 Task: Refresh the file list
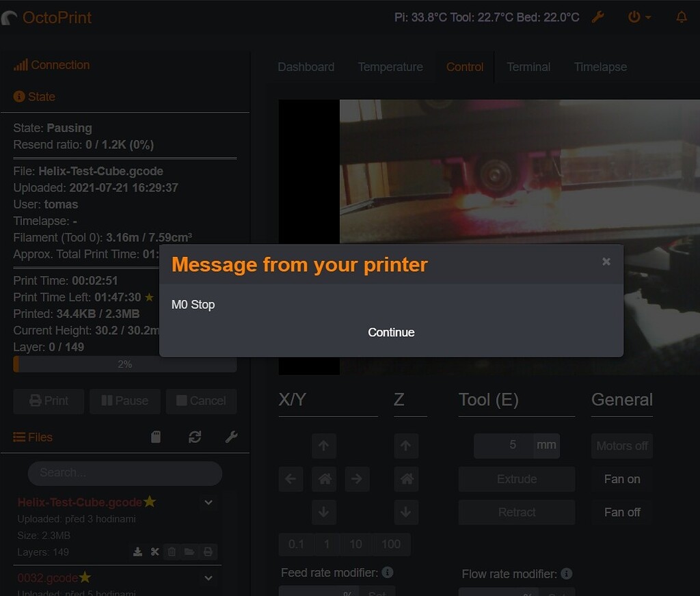196,436
